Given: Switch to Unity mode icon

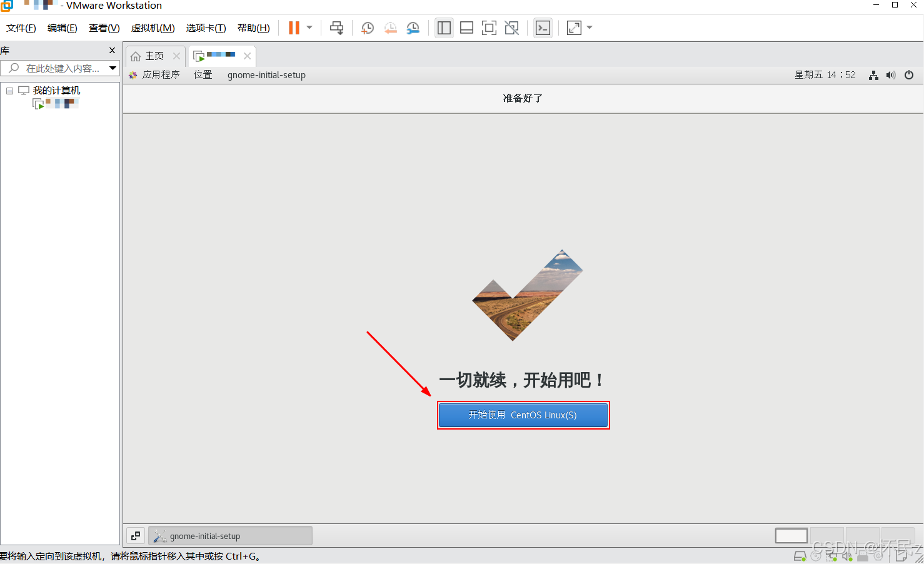Looking at the screenshot, I should click(x=511, y=28).
